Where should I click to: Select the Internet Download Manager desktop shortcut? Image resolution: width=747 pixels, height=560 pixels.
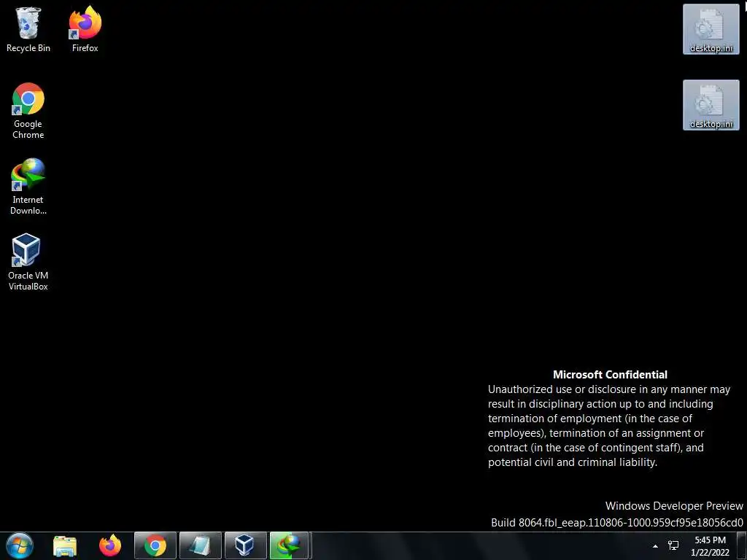[x=28, y=187]
